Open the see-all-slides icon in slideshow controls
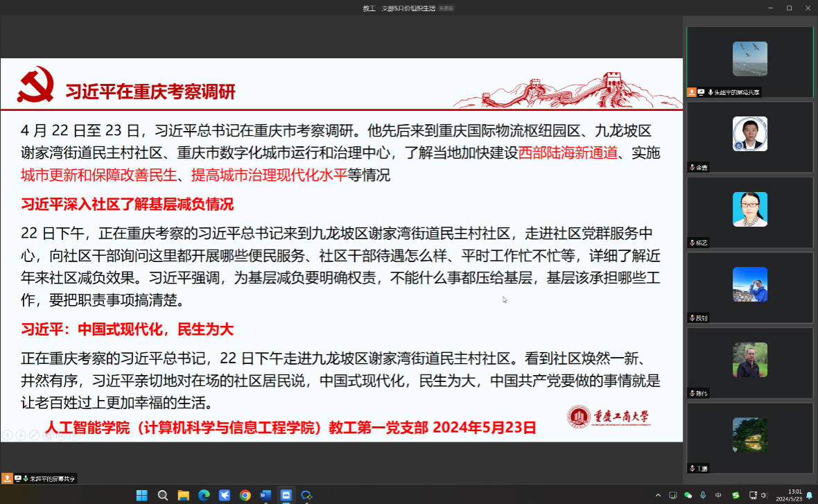The image size is (818, 504). pyautogui.click(x=48, y=435)
